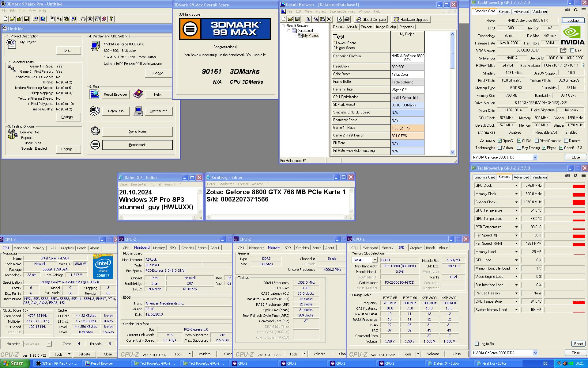The width and height of the screenshot is (588, 368).
Task: Click the Global Compare button
Action: click(x=371, y=19)
